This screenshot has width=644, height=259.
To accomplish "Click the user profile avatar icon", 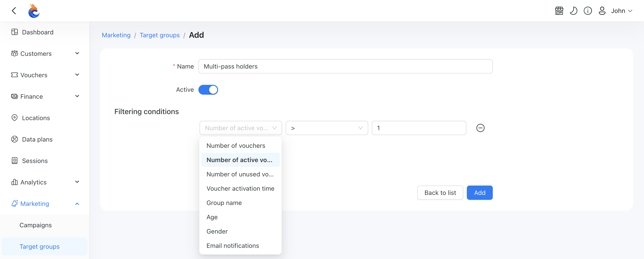I will coord(602,11).
